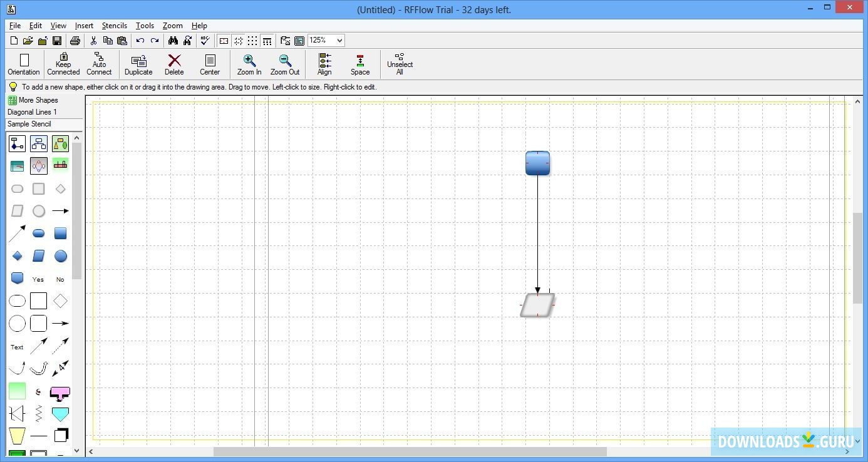Run the ABC spell check icon
868x462 pixels.
click(205, 41)
